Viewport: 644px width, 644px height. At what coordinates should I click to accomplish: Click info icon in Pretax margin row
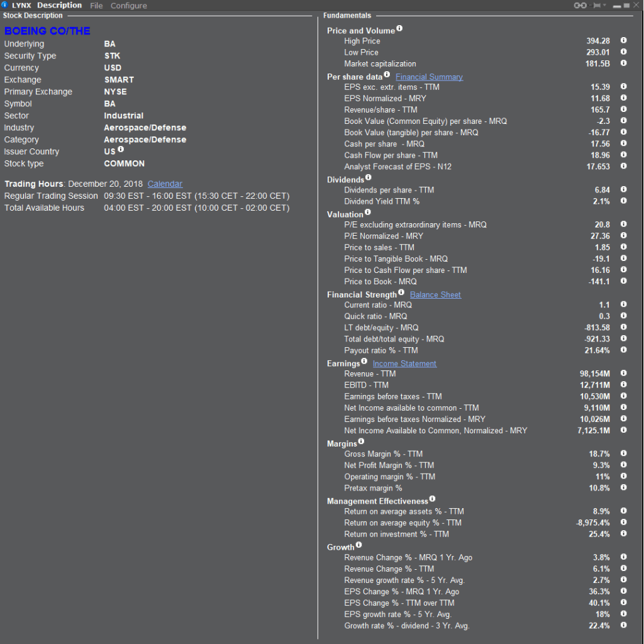[623, 487]
